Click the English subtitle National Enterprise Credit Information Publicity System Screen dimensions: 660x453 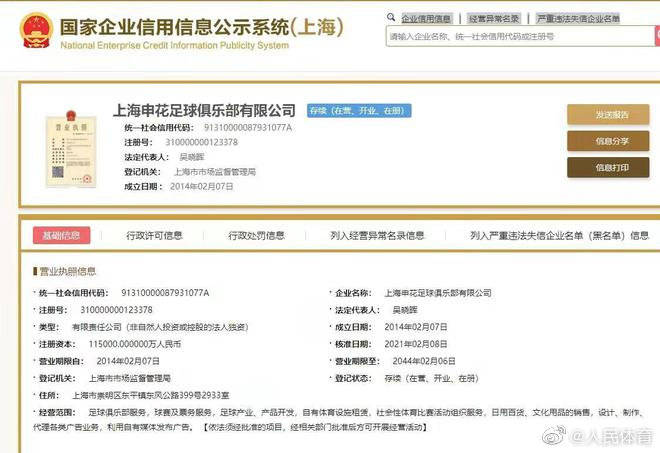175,45
